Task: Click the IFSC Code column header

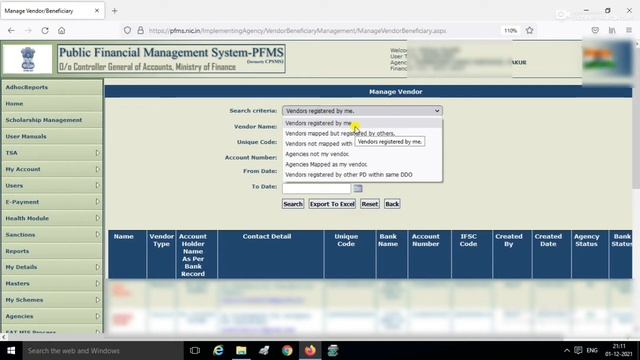Action: tap(472, 254)
